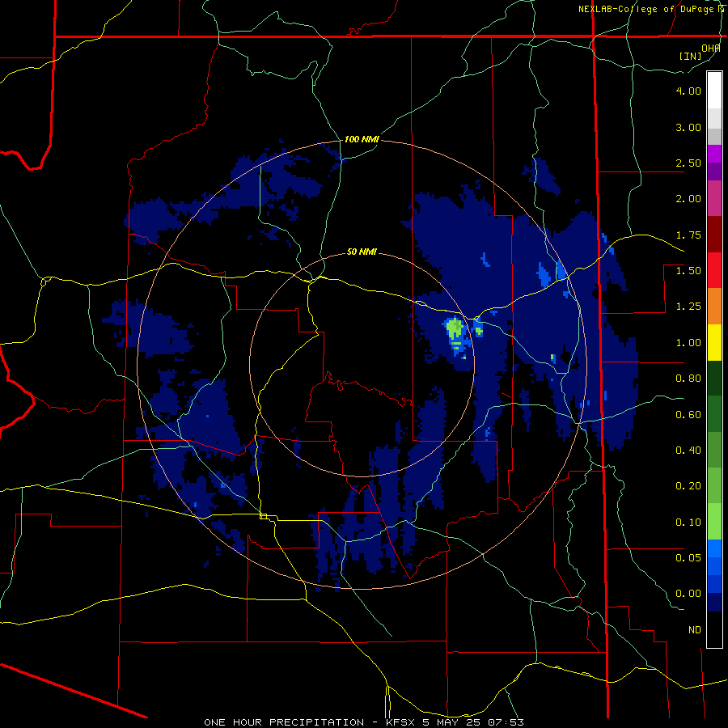Click the 2.50 legend value
Image resolution: width=728 pixels, height=728 pixels.
[688, 163]
